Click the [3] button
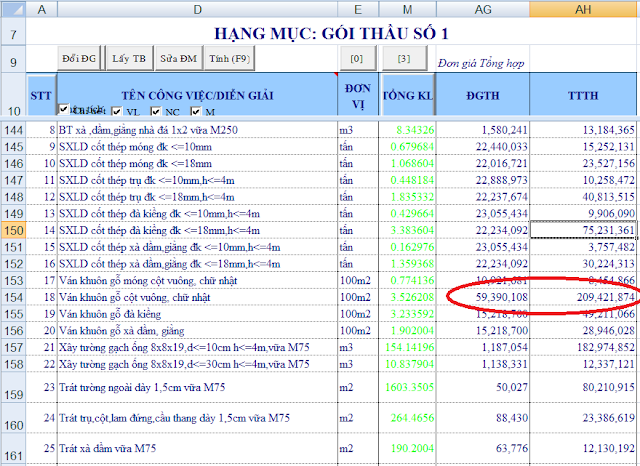640x466 pixels. 404,58
